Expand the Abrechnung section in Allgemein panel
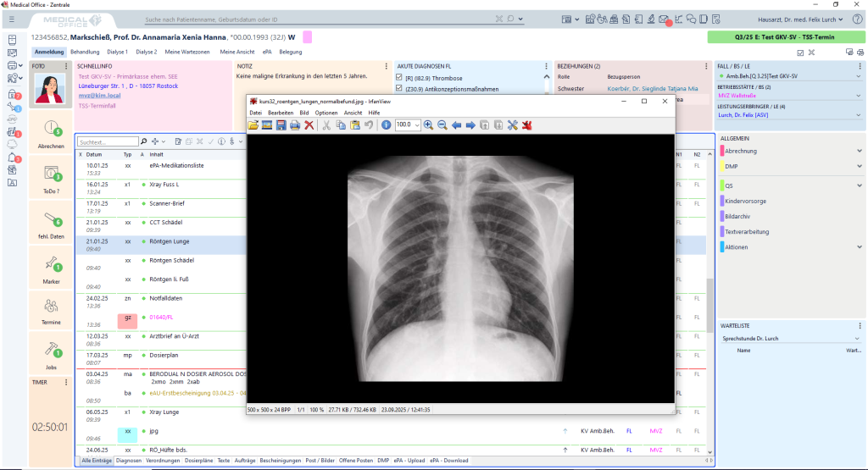 tap(860, 151)
